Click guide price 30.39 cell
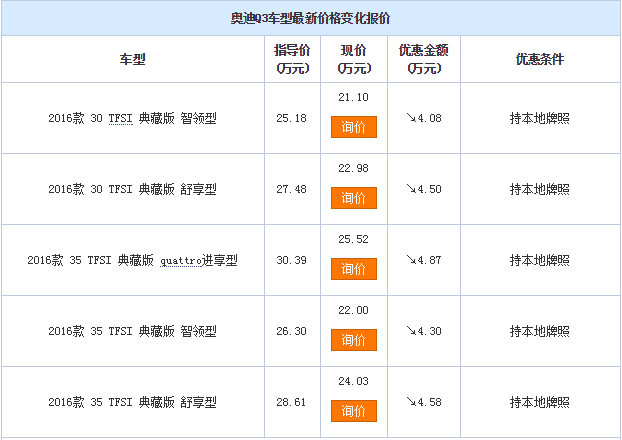The image size is (622, 440). (291, 260)
